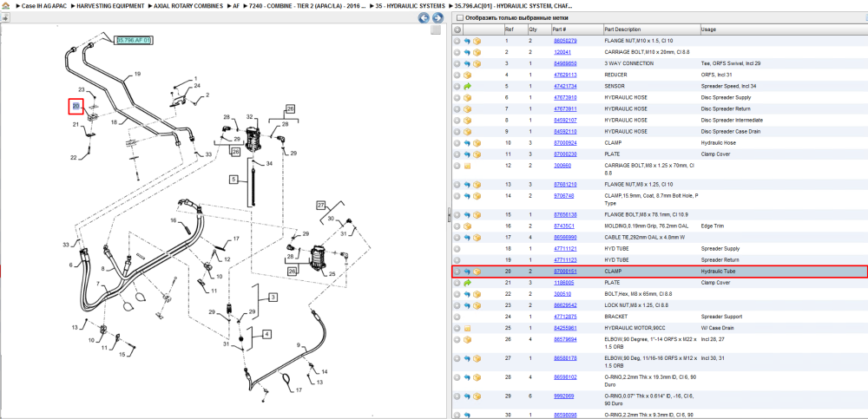
Task: Go to the home page icon
Action: [5, 5]
